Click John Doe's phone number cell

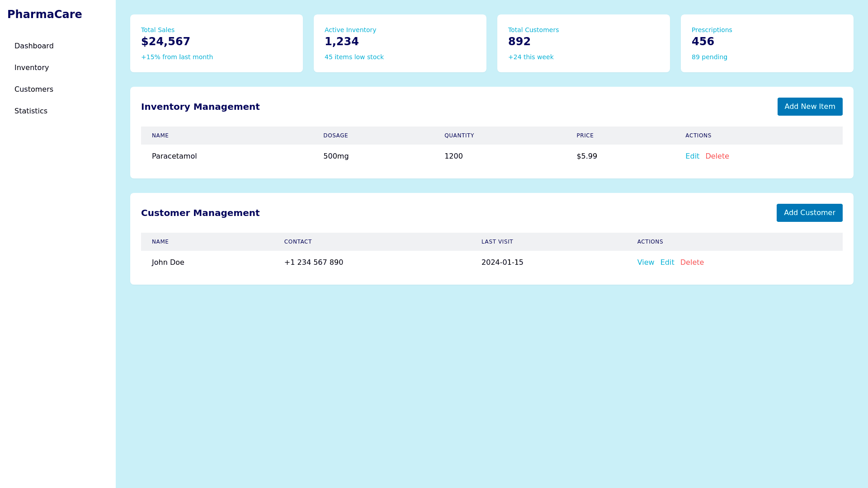click(x=314, y=263)
